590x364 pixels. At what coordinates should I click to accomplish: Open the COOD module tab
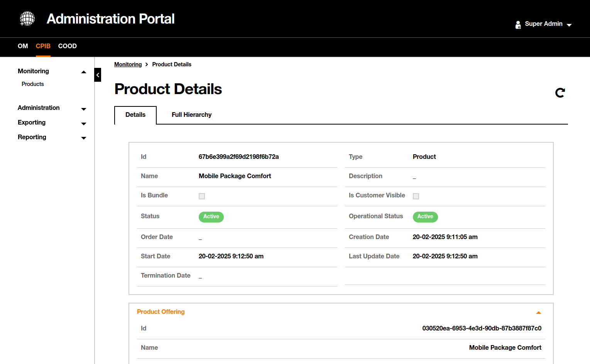(68, 46)
